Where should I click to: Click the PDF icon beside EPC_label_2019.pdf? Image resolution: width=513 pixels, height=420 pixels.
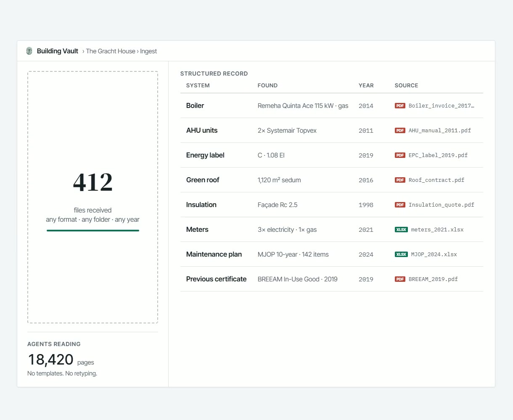400,155
